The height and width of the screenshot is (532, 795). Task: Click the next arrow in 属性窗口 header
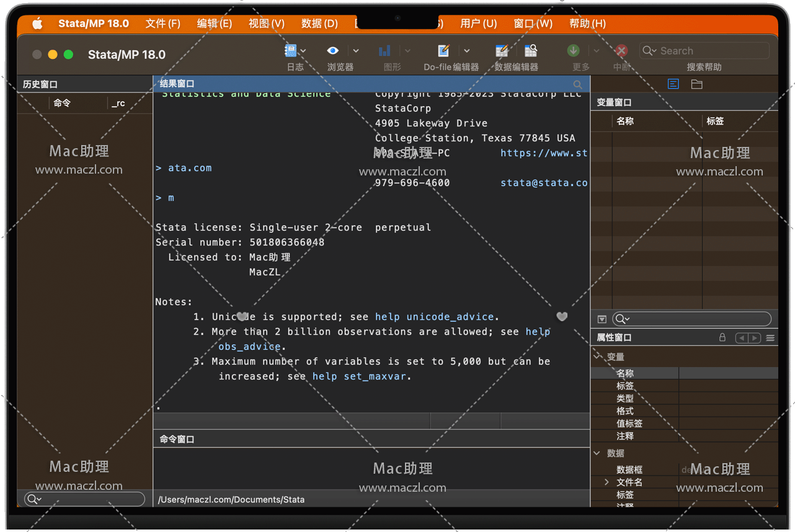755,338
